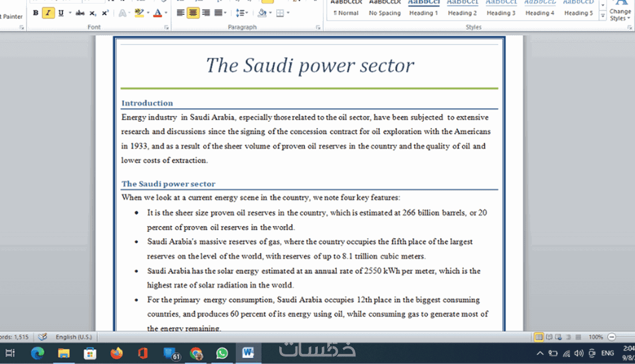Open the Styles dialog launcher
The width and height of the screenshot is (635, 364).
point(631,27)
